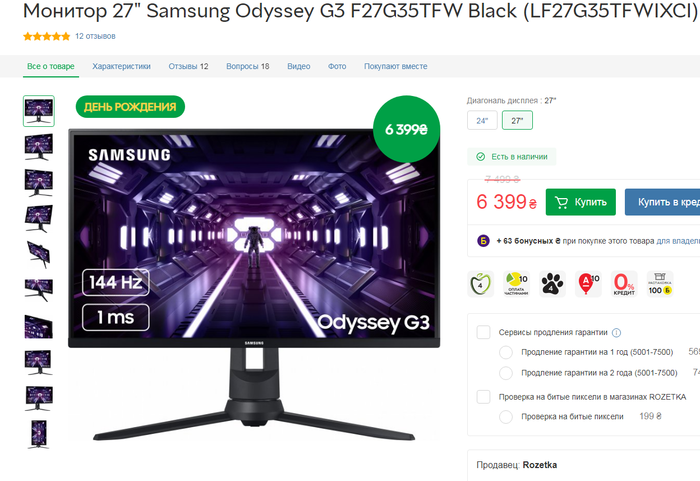Enable the warranty extension services checkbox

click(483, 332)
